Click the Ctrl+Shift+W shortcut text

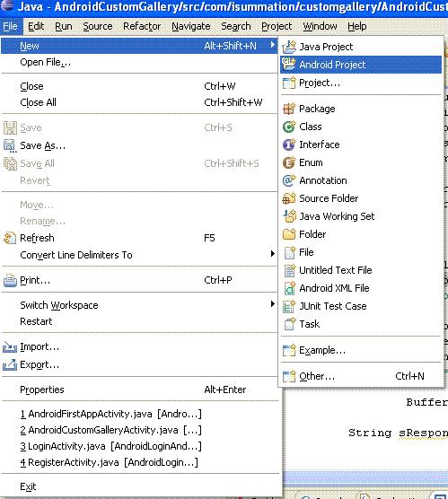233,102
